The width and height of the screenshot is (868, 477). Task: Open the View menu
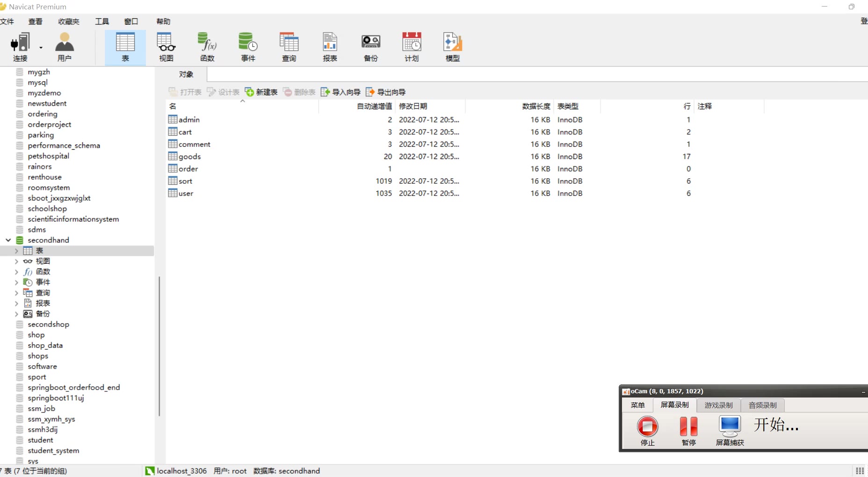tap(35, 22)
